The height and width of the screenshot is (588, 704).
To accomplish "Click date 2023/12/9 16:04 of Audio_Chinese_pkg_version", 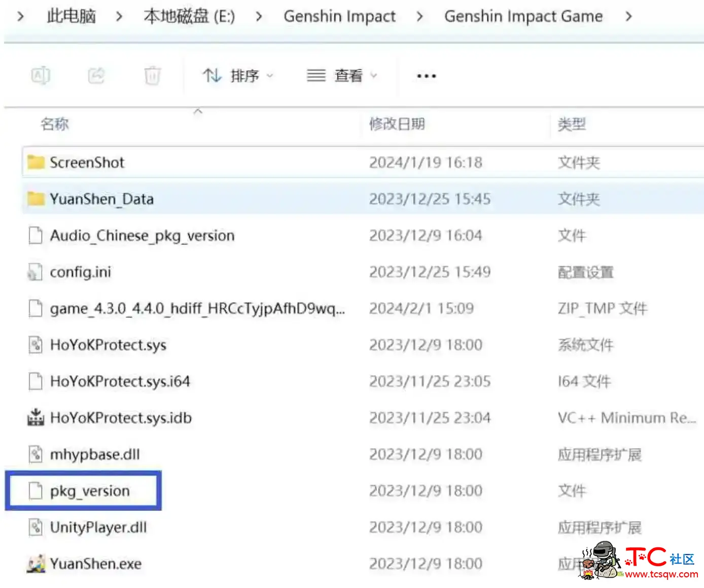I will (426, 235).
